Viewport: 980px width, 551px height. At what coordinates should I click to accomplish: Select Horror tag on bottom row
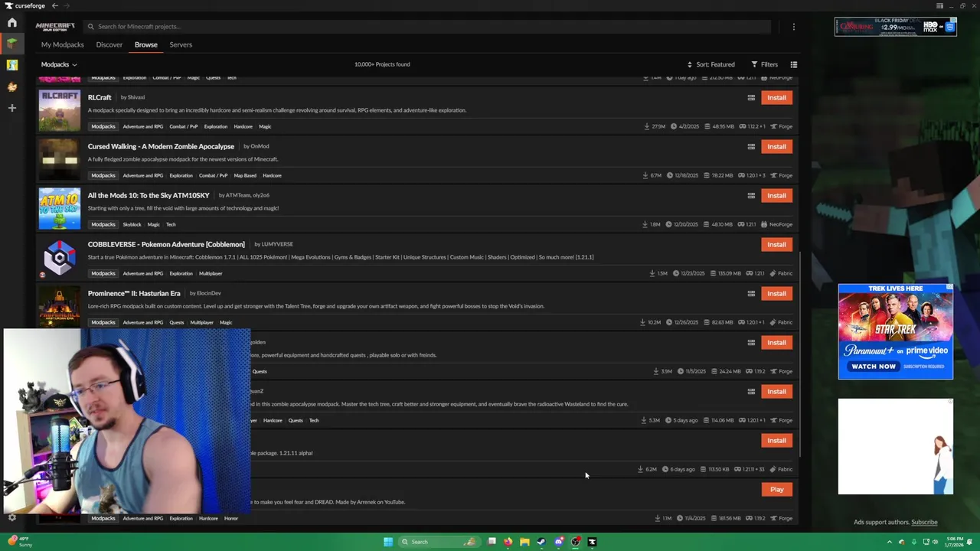(231, 518)
